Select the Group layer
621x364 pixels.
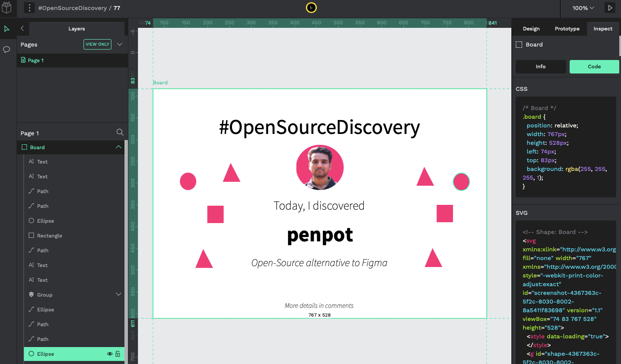(x=74, y=295)
